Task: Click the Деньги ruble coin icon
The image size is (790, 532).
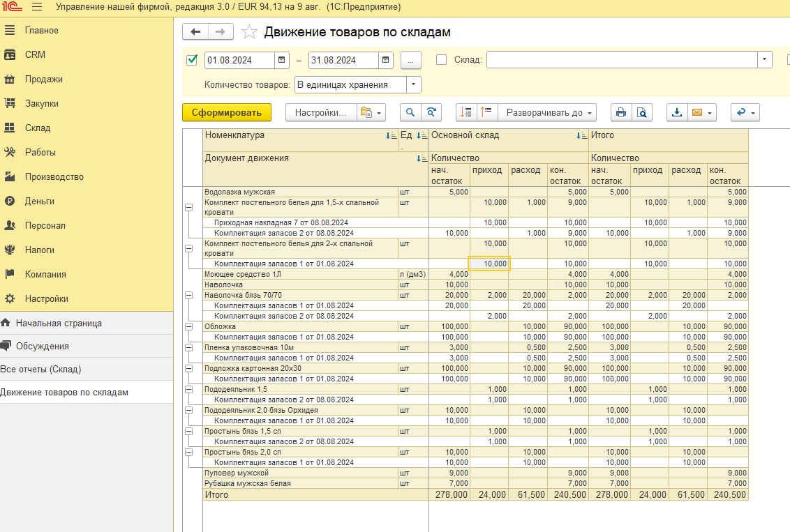Action: (10, 201)
